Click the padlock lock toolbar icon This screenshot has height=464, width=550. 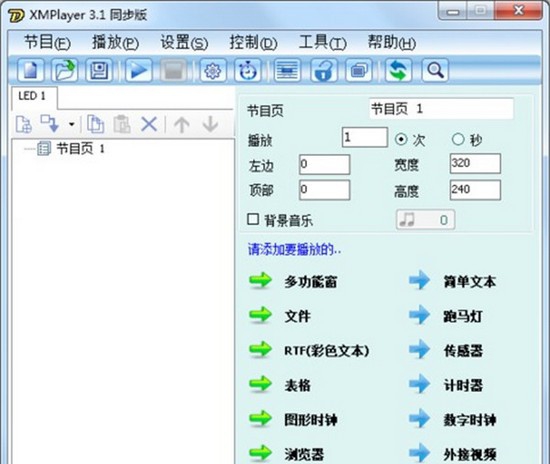click(323, 70)
